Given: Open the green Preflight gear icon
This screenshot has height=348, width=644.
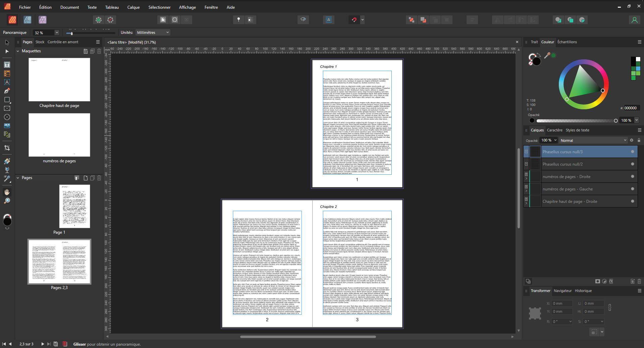Looking at the screenshot, I should tap(98, 20).
